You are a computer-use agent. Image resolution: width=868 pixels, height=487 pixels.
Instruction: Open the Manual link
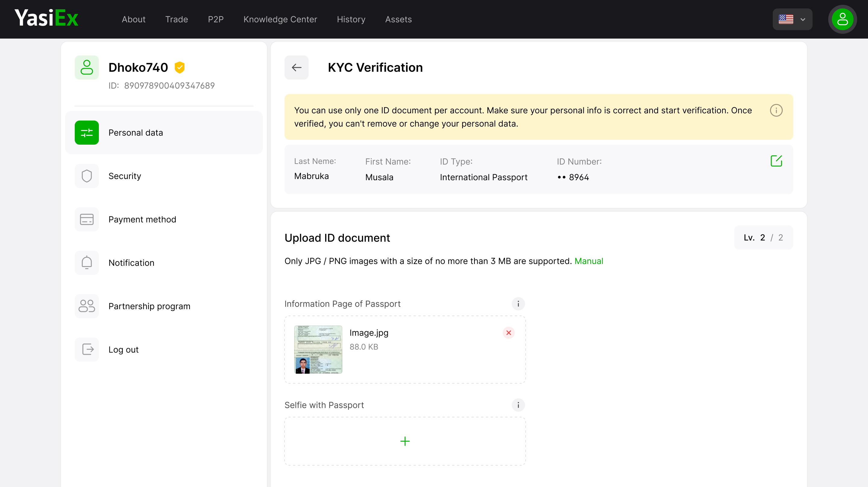(x=589, y=261)
